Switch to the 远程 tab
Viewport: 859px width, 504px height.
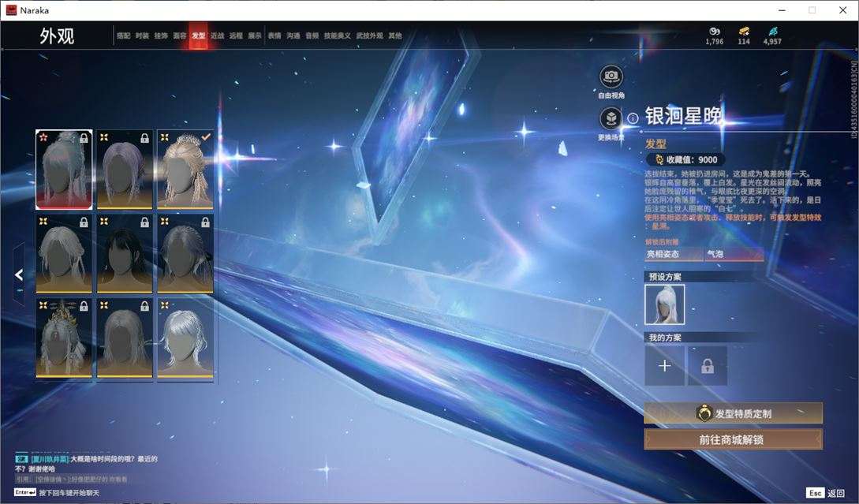pos(236,35)
